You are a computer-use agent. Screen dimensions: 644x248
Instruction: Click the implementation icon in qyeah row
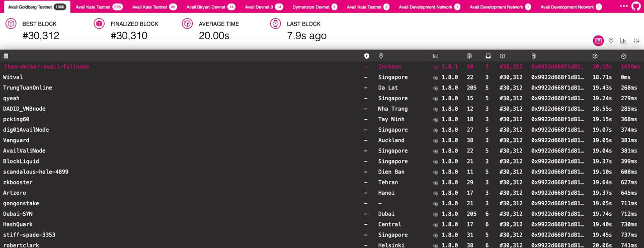pyautogui.click(x=436, y=99)
